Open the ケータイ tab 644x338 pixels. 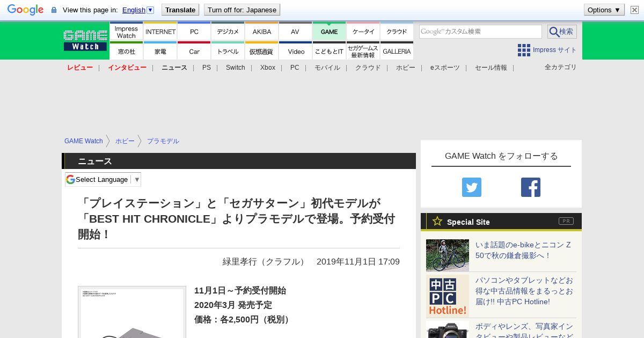[363, 32]
